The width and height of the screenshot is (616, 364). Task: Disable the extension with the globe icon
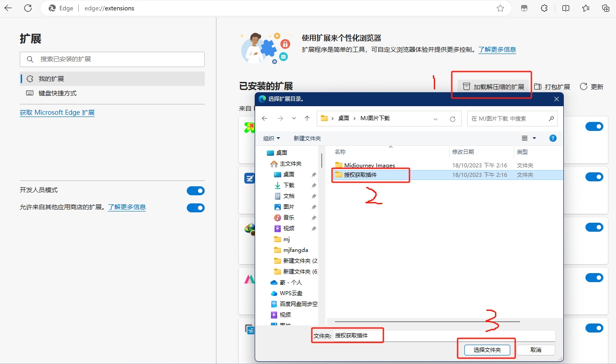pyautogui.click(x=594, y=227)
